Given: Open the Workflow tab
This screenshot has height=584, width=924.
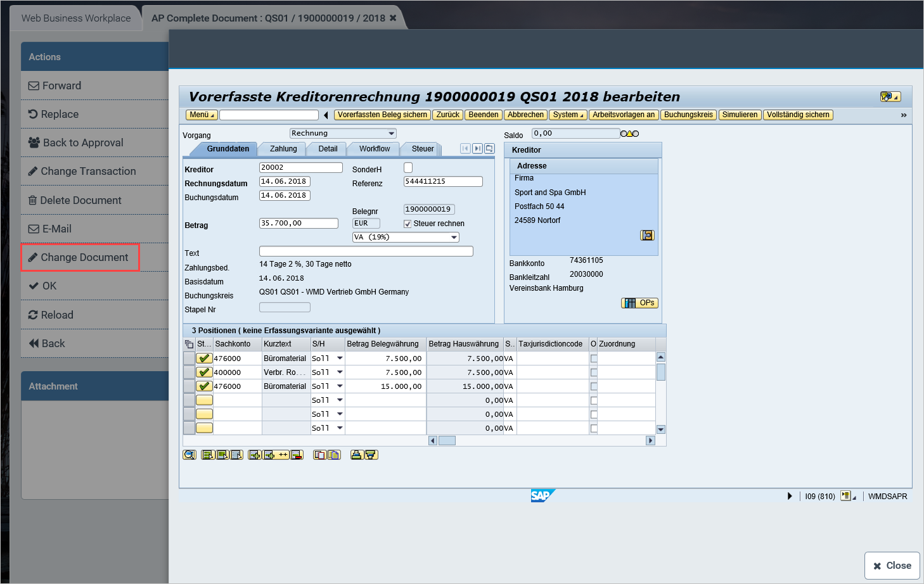Looking at the screenshot, I should [x=374, y=149].
